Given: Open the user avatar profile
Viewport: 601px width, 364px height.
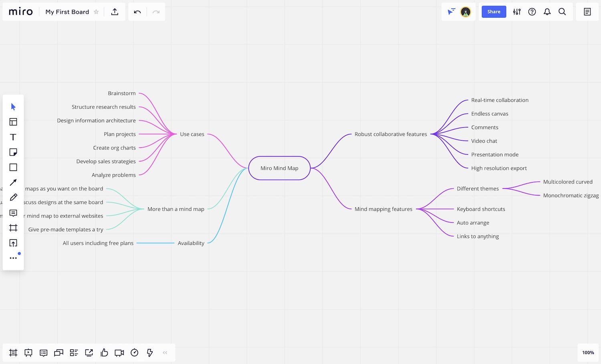Looking at the screenshot, I should point(466,12).
